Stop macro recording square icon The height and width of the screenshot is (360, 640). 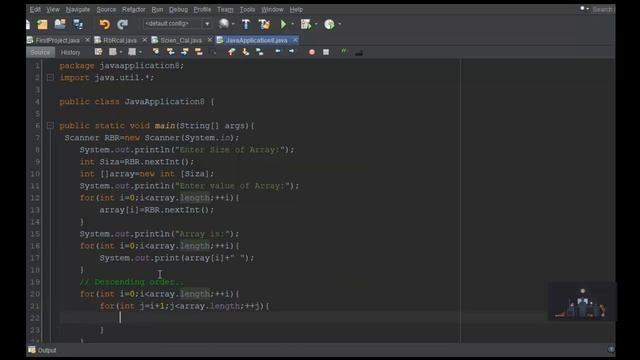point(326,52)
